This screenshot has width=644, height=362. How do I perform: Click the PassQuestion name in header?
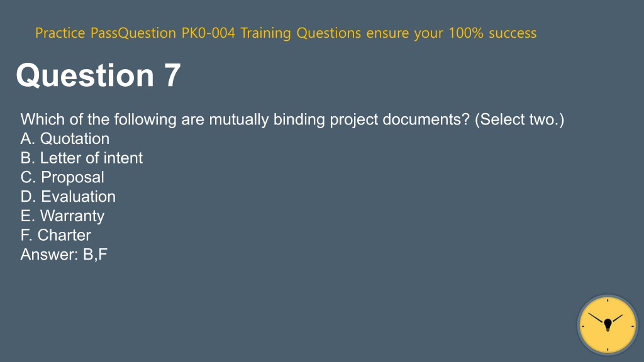click(133, 33)
